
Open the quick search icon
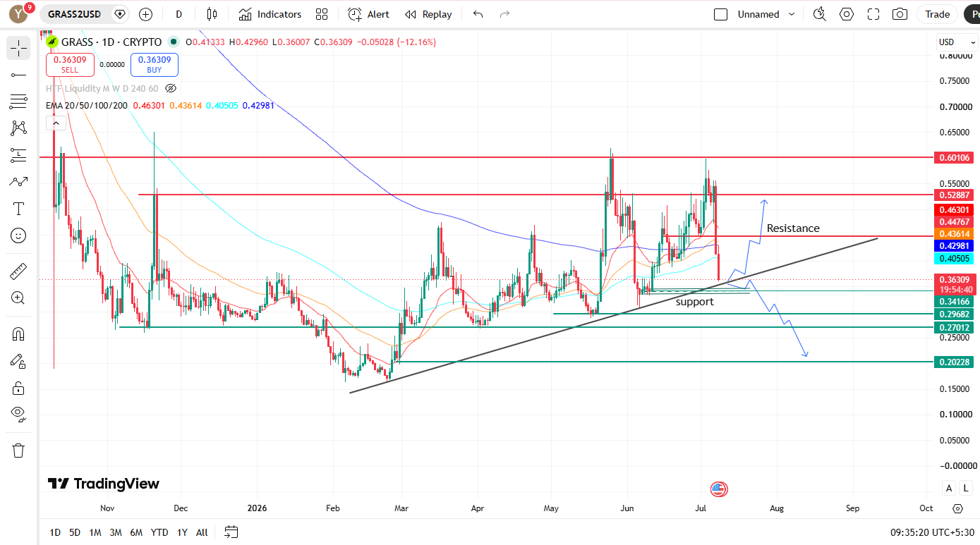tap(819, 14)
